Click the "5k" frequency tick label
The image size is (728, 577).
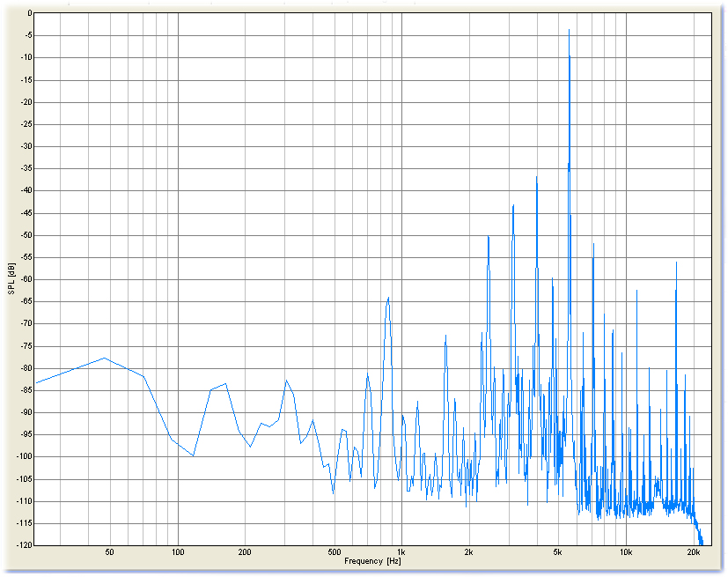(x=557, y=552)
